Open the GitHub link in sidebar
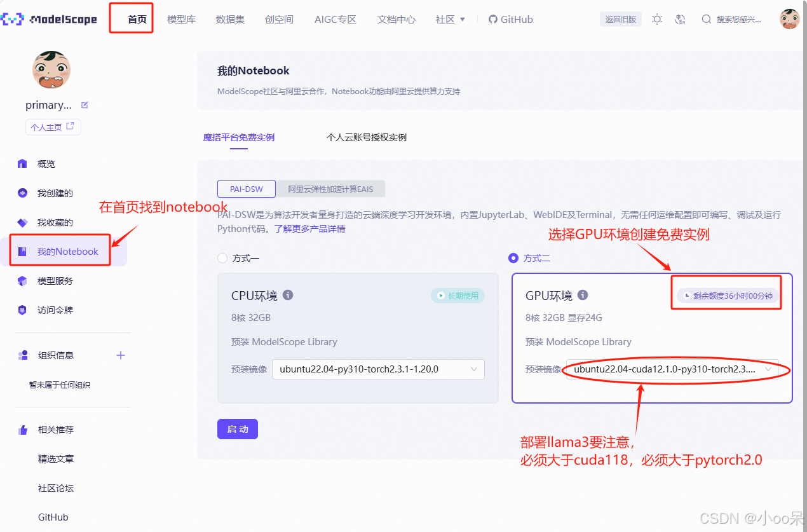 (x=53, y=517)
